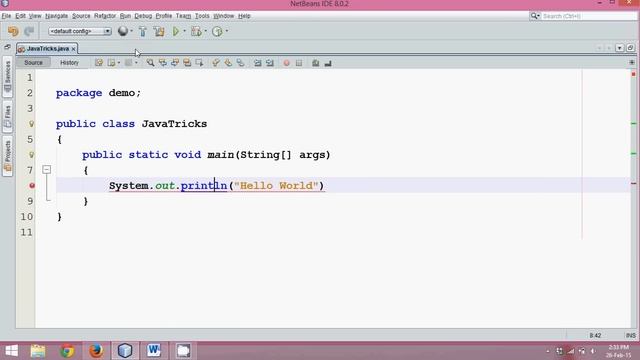Collapse the main method code fold

pyautogui.click(x=47, y=169)
